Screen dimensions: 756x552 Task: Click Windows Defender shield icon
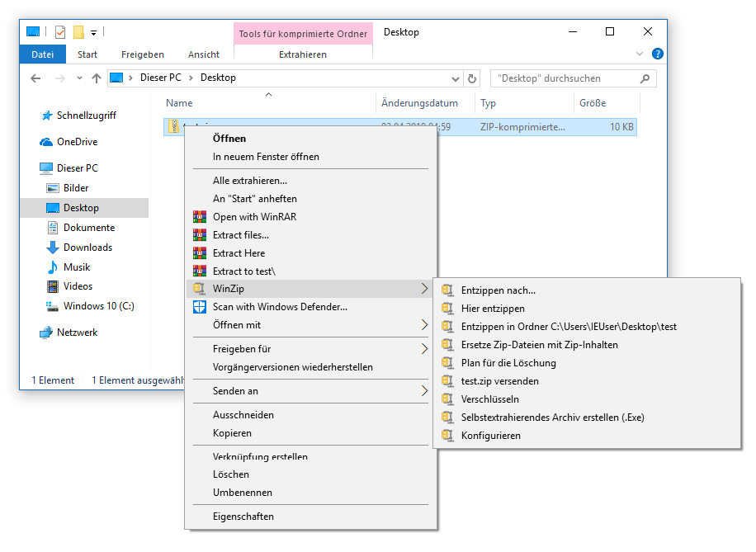[200, 307]
